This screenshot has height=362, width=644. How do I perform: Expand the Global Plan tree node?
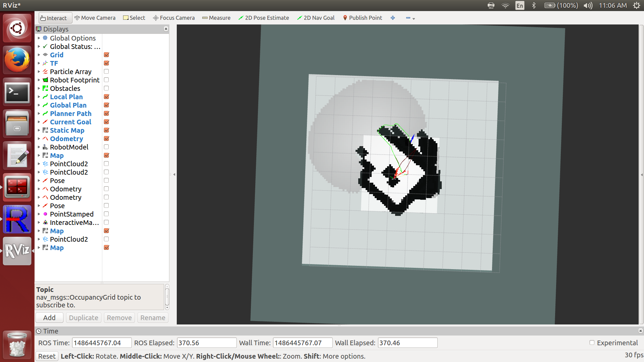(39, 105)
